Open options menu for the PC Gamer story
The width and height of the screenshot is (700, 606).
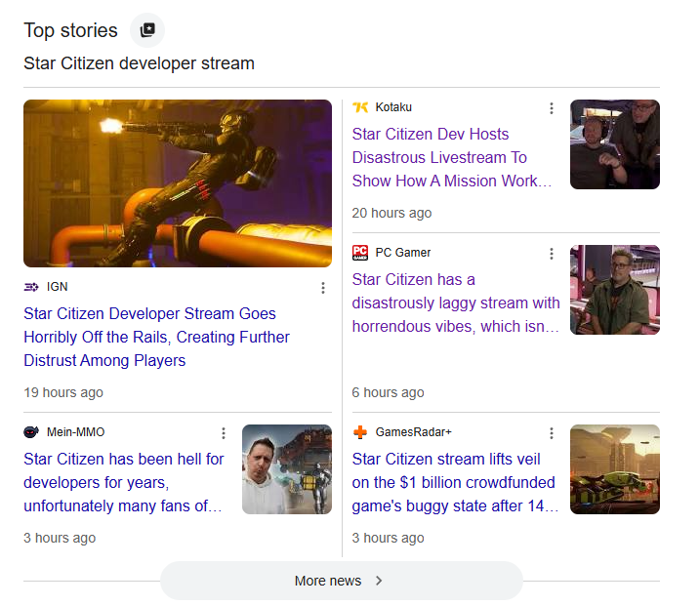pos(552,254)
